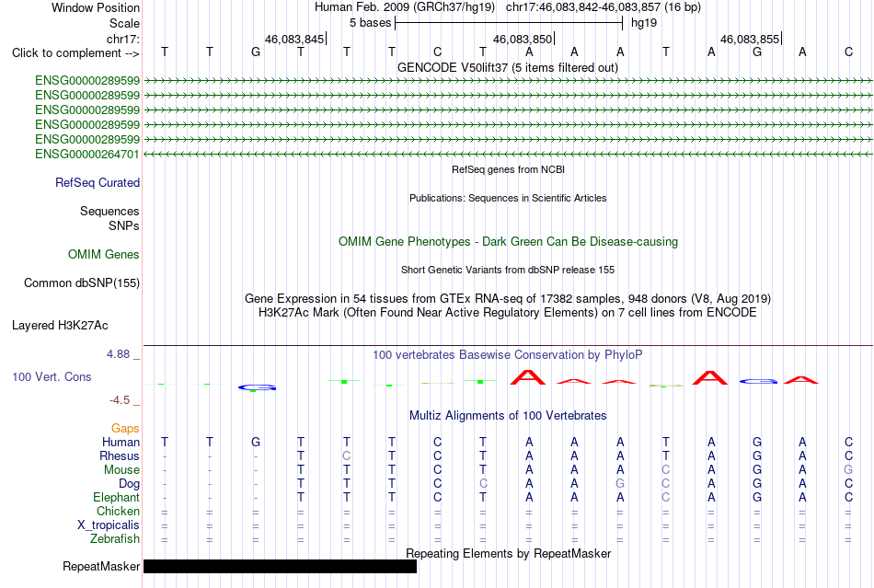
Task: Click the Gene Expression in 54 tissues GTEx title
Action: click(508, 299)
